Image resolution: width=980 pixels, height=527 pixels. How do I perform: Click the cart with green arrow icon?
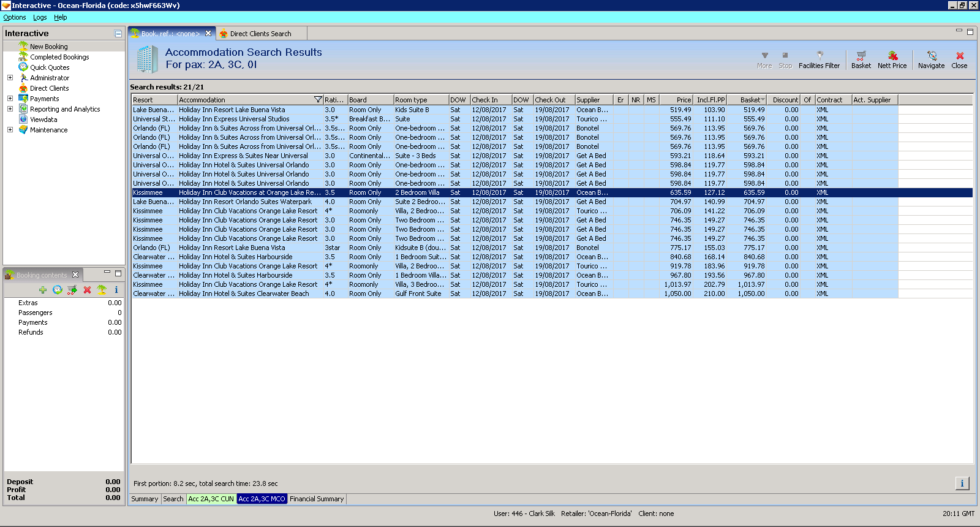coord(72,290)
